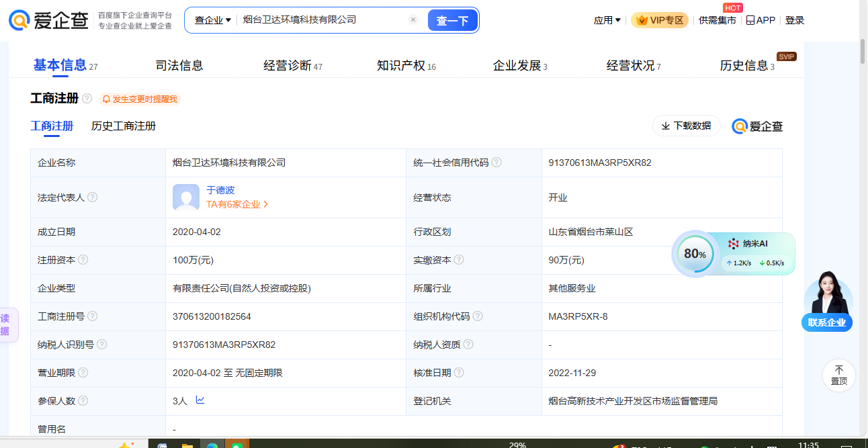The height and width of the screenshot is (448, 868).
Task: Click the Aiqicha logo in header
Action: pyautogui.click(x=49, y=20)
